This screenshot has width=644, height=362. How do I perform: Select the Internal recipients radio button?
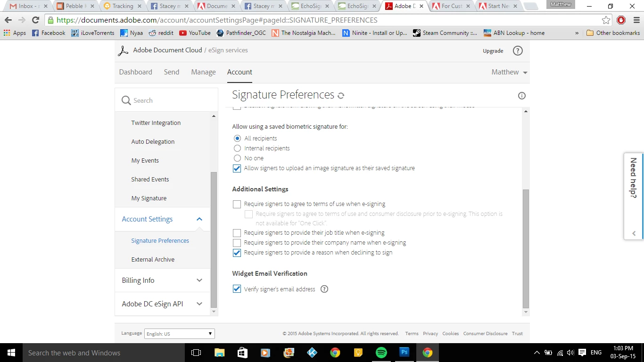pyautogui.click(x=238, y=148)
